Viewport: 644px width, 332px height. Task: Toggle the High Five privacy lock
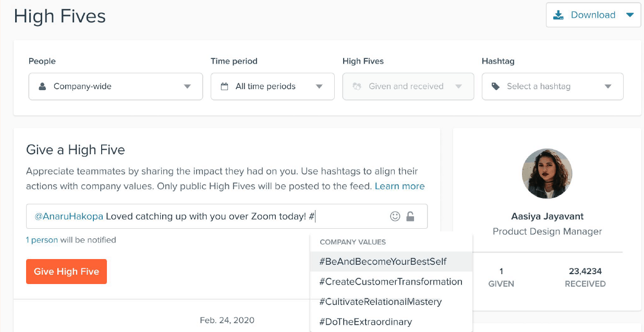pyautogui.click(x=410, y=216)
